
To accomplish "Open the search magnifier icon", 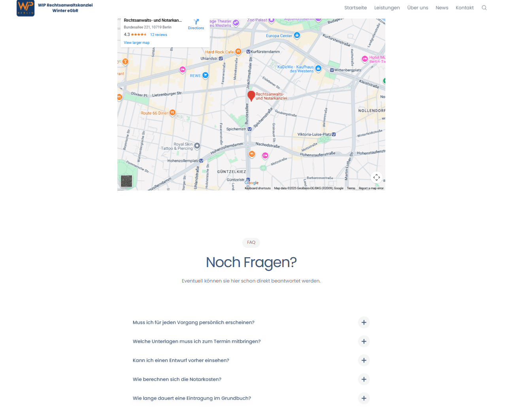I will (484, 8).
